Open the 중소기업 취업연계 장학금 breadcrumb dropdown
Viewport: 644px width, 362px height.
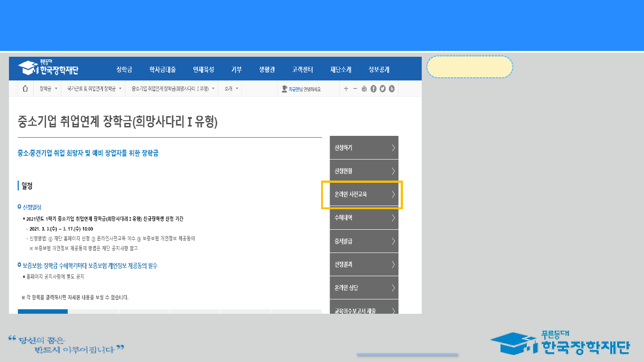173,89
